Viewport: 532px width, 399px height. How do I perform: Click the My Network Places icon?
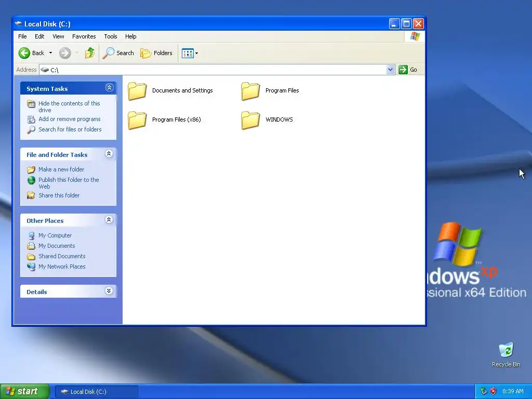[31, 267]
